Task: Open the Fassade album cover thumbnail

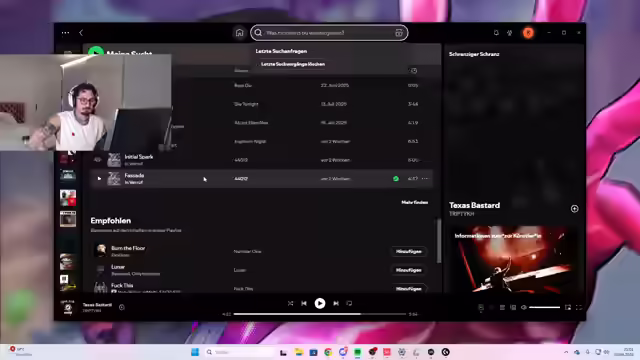Action: tap(114, 179)
